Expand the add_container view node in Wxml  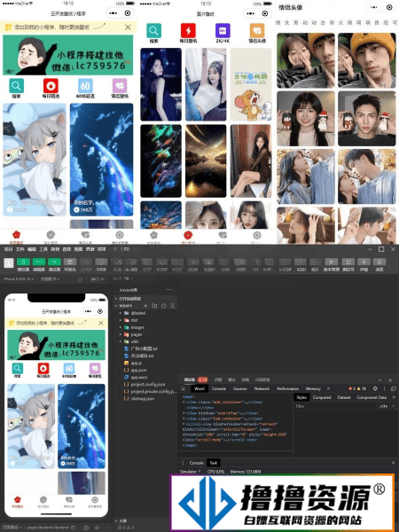point(184,402)
